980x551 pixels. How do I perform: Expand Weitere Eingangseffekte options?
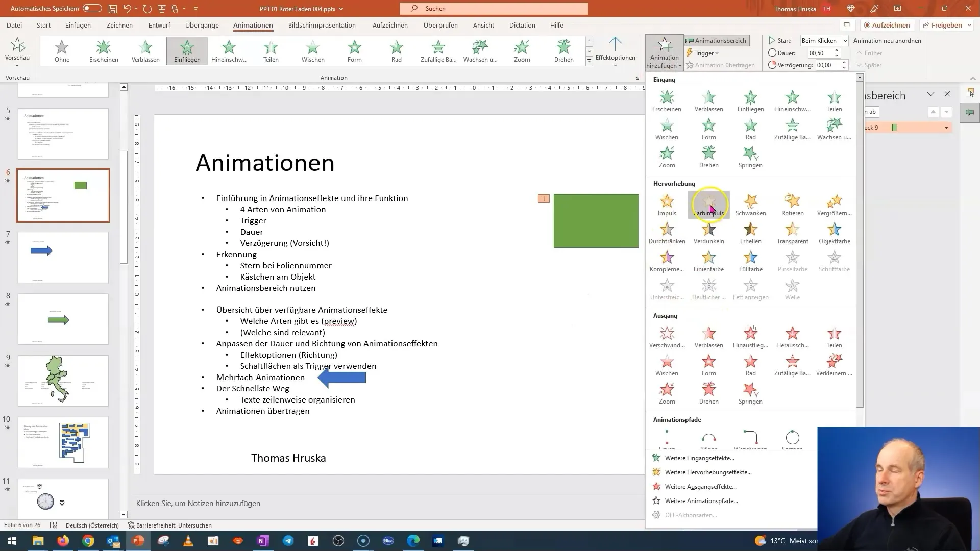[x=699, y=458]
